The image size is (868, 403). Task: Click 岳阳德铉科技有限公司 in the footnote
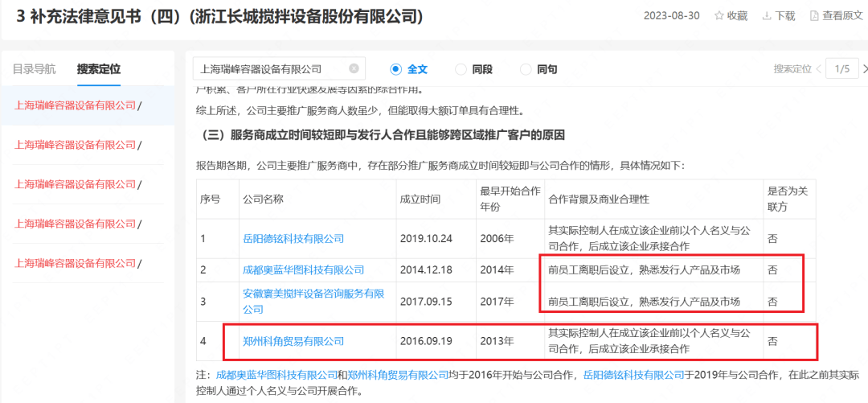pos(634,376)
